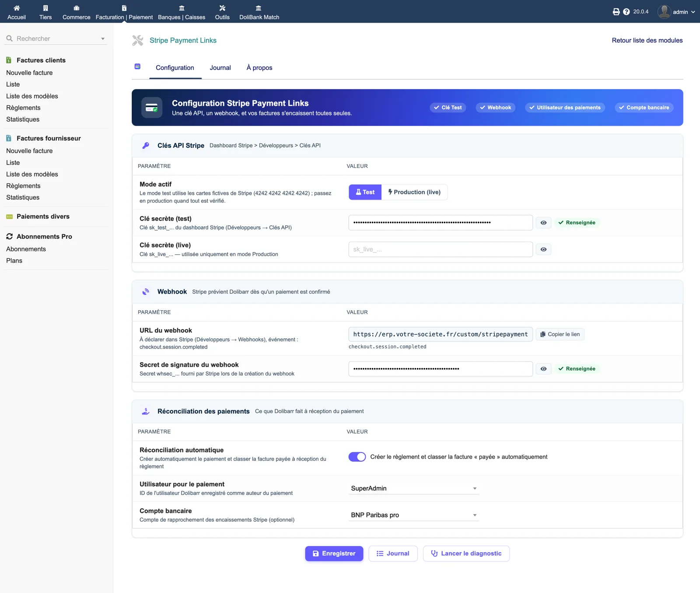
Task: Switch to the Configuration tab
Action: click(x=175, y=68)
